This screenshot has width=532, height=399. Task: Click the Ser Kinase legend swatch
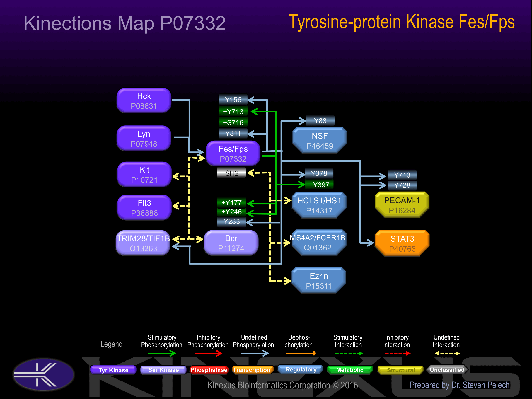coord(163,370)
